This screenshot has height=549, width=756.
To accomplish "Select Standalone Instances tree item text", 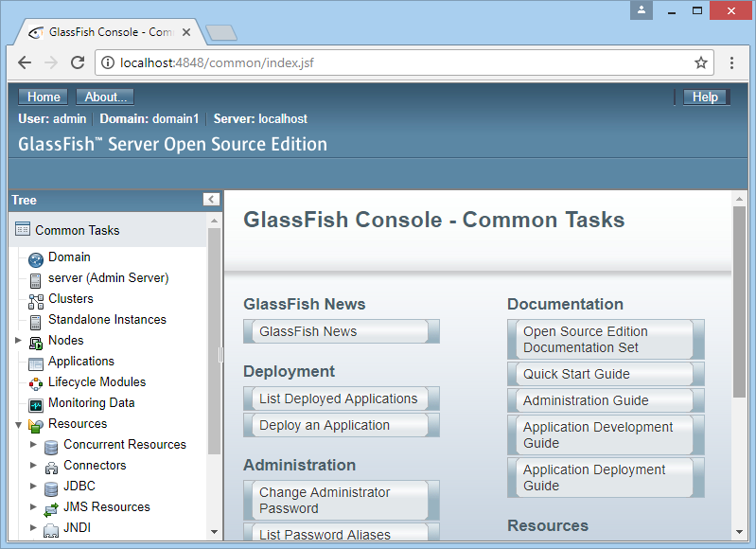I will point(107,319).
